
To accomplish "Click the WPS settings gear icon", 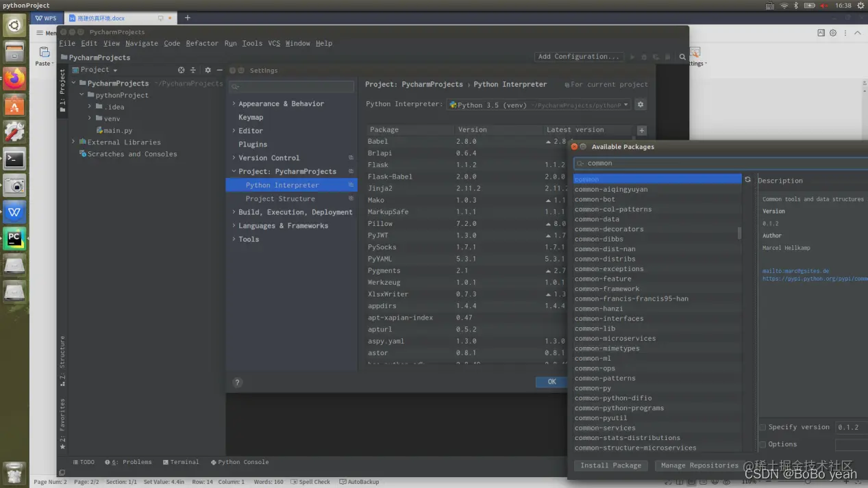I will pyautogui.click(x=833, y=33).
